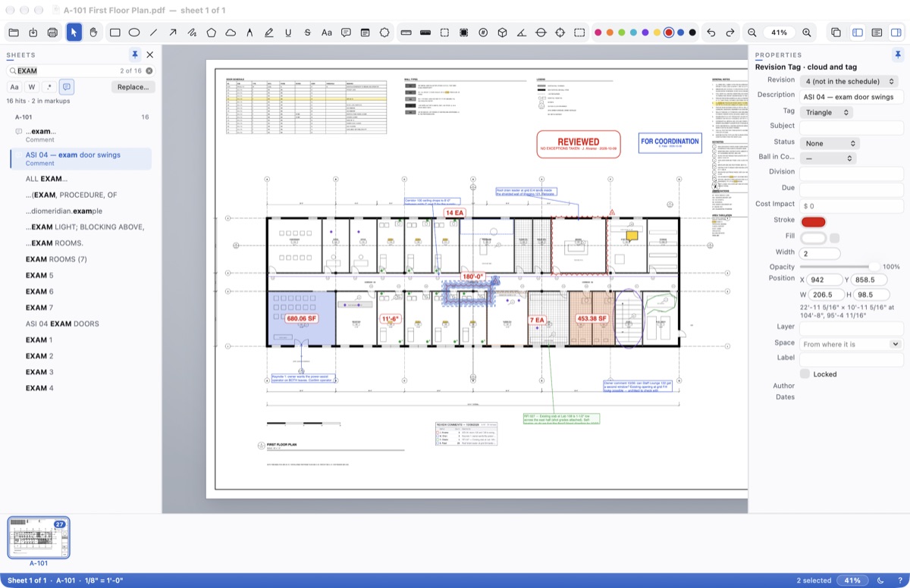The width and height of the screenshot is (910, 588).
Task: Open the Ball in Court dropdown
Action: tap(827, 158)
